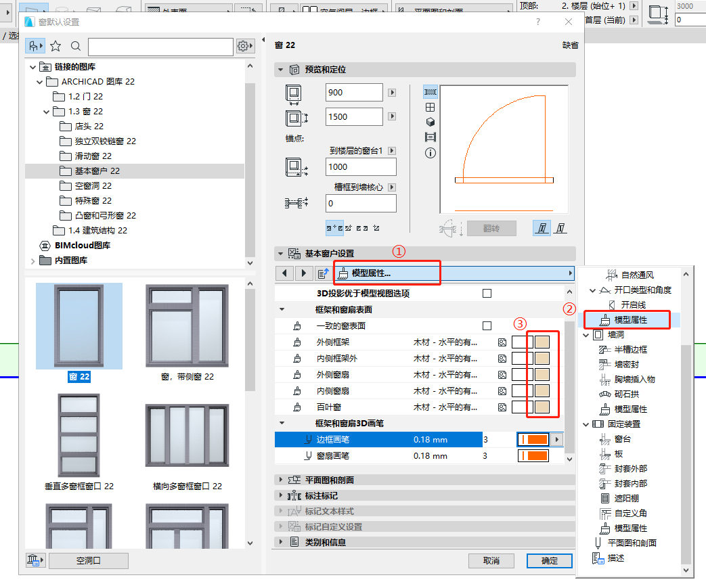Show the info view in the preview panel

click(431, 153)
